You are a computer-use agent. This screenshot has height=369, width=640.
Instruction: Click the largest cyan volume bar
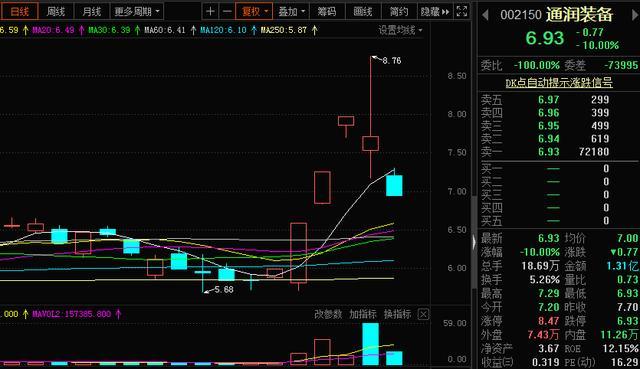[371, 344]
